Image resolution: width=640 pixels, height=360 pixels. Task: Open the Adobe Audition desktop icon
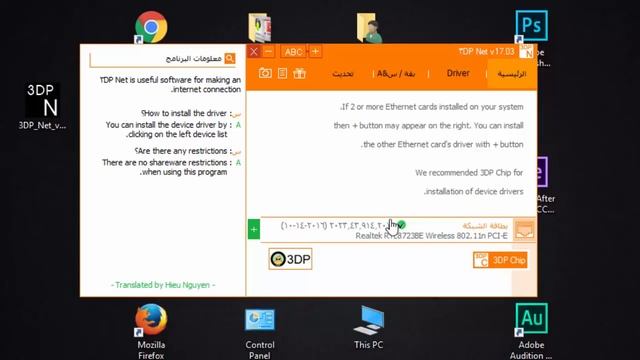point(531,331)
